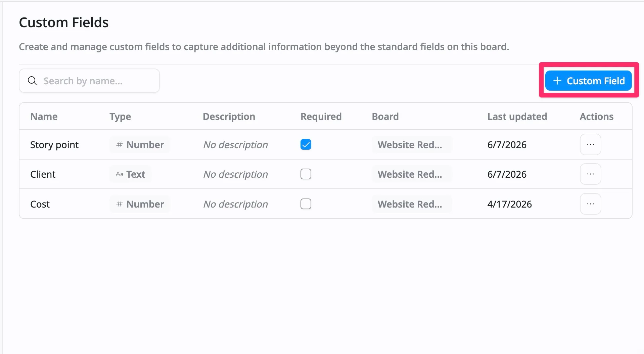Click No description in Story point row
The image size is (644, 354).
235,145
